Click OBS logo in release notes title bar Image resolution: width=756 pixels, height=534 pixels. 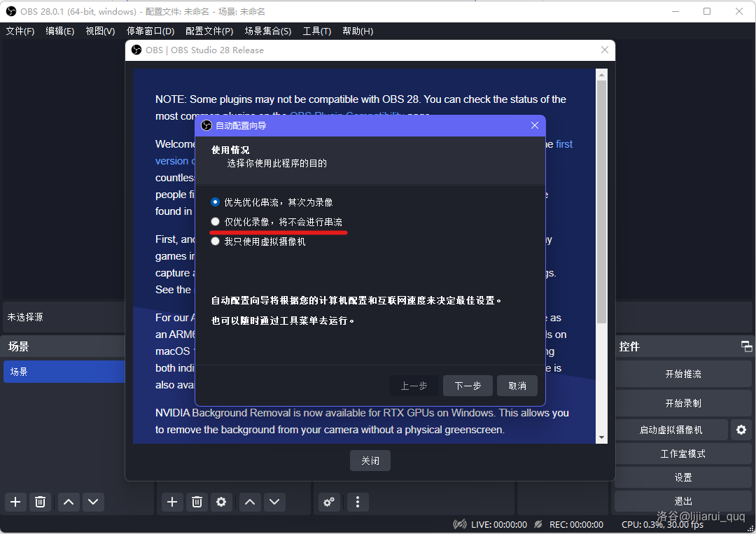click(137, 50)
